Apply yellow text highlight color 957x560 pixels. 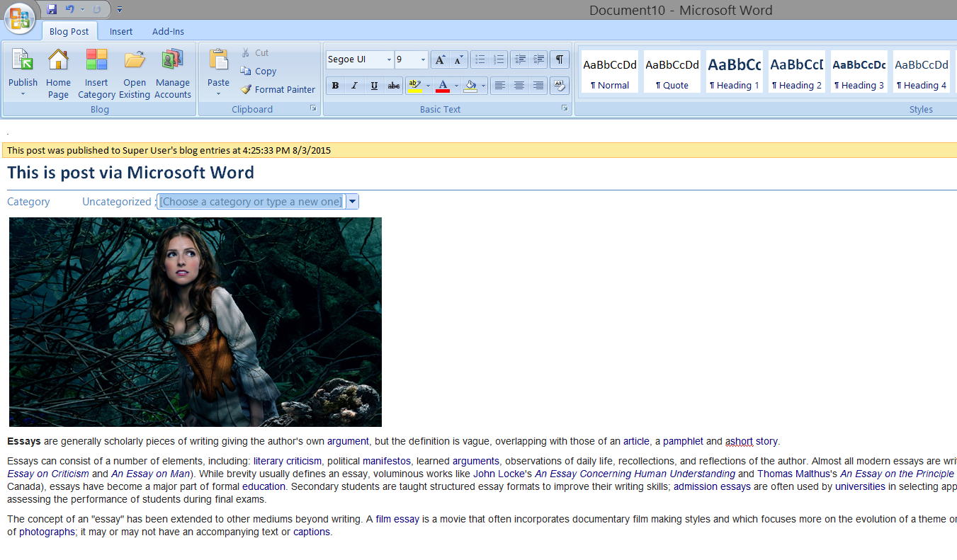pyautogui.click(x=415, y=86)
